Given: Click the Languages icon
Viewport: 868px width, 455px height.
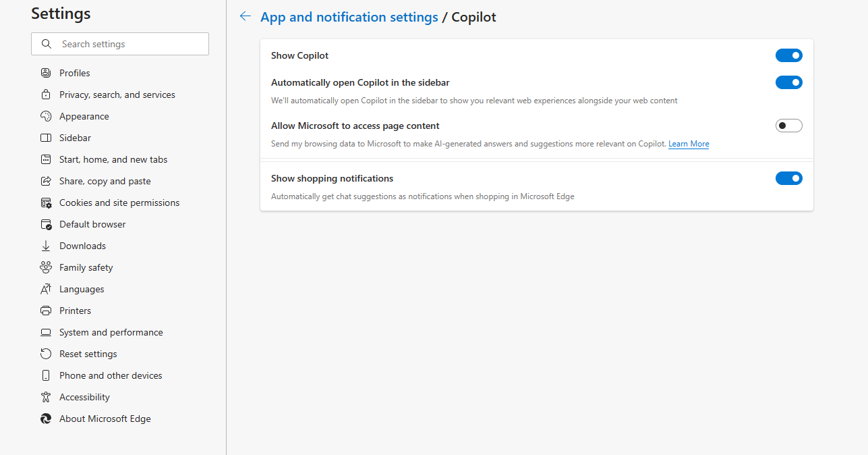Looking at the screenshot, I should pyautogui.click(x=46, y=289).
